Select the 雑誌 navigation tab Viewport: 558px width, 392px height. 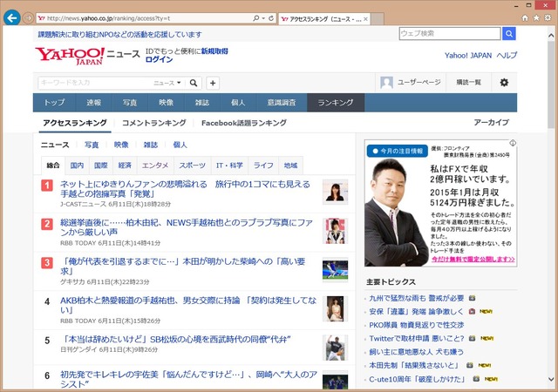coord(202,103)
